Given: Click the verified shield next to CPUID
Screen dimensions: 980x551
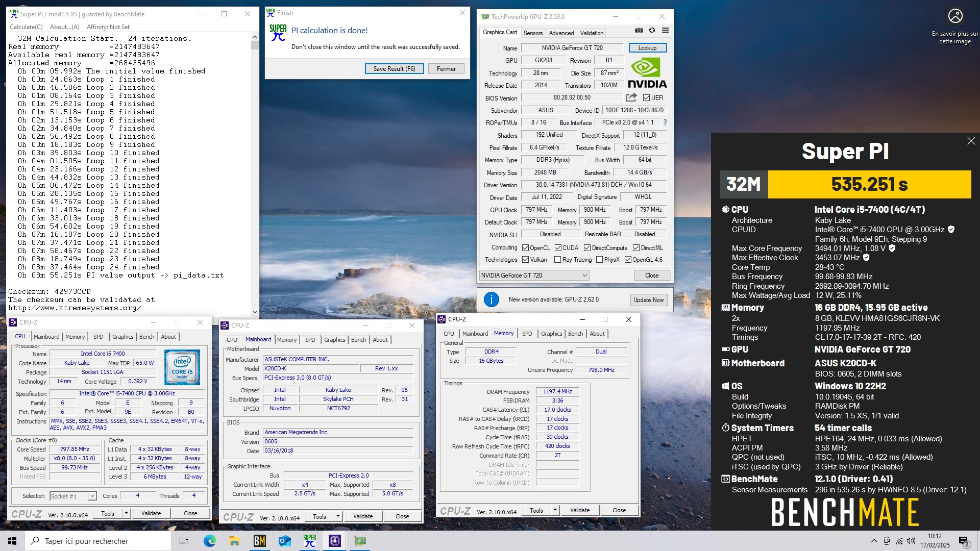Looking at the screenshot, I should point(951,230).
